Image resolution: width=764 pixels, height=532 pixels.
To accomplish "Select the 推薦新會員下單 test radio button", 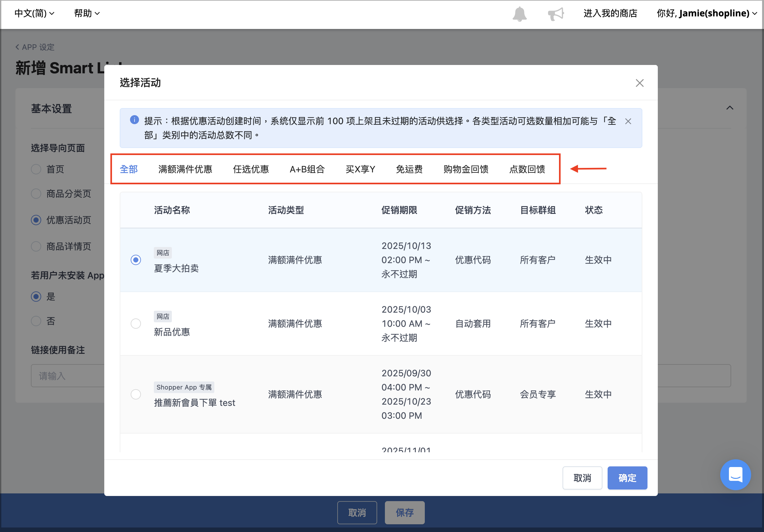I will pyautogui.click(x=136, y=394).
